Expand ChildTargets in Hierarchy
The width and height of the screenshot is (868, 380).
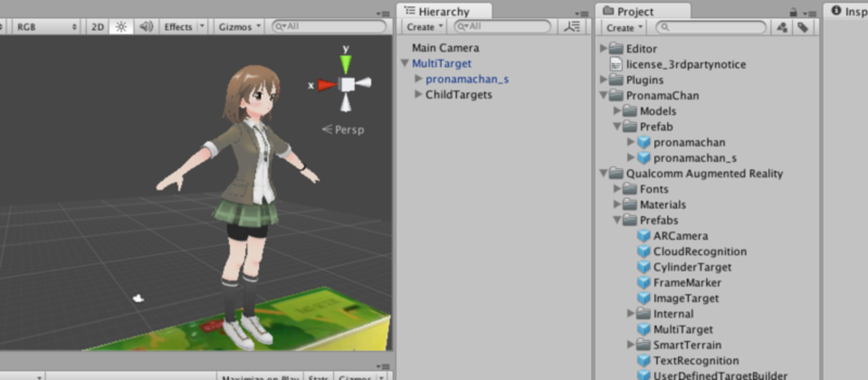tap(418, 95)
